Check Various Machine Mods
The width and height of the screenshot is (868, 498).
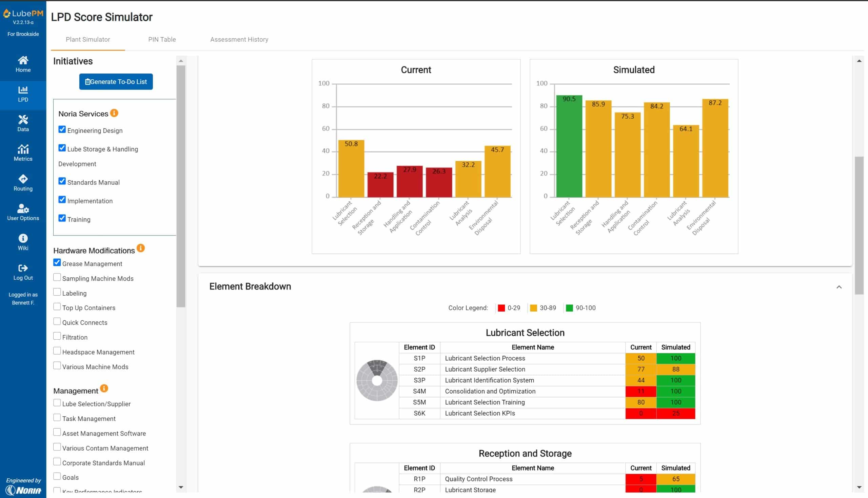click(57, 365)
